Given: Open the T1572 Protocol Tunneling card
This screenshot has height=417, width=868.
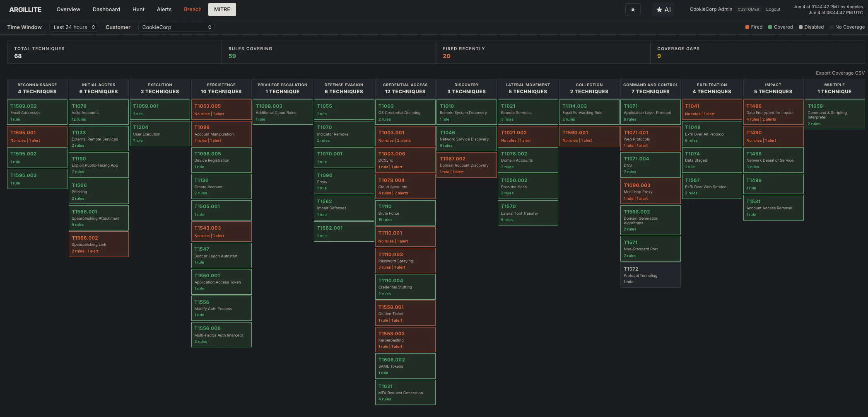Looking at the screenshot, I should click(650, 275).
